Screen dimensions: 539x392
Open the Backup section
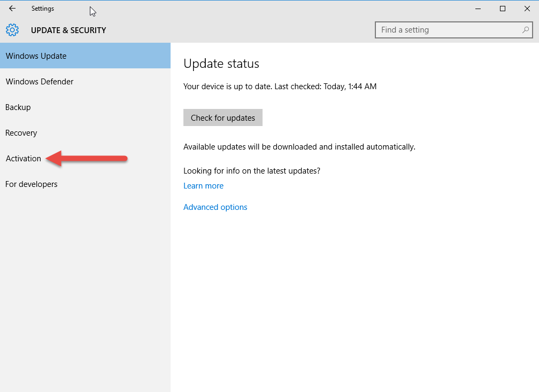(85, 107)
